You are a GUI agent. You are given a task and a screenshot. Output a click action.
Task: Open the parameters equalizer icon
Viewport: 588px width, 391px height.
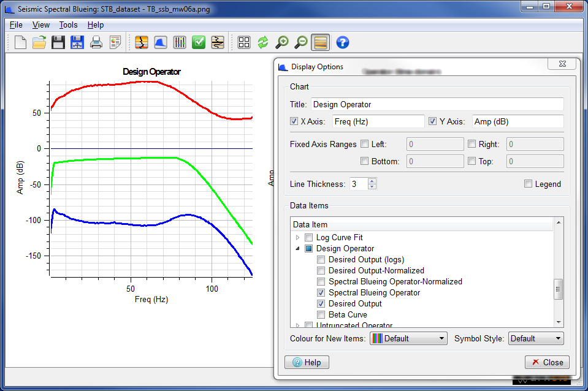[x=180, y=42]
